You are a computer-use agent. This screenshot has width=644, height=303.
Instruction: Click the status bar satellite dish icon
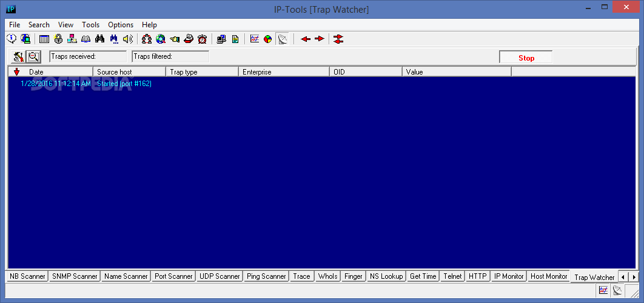[617, 290]
